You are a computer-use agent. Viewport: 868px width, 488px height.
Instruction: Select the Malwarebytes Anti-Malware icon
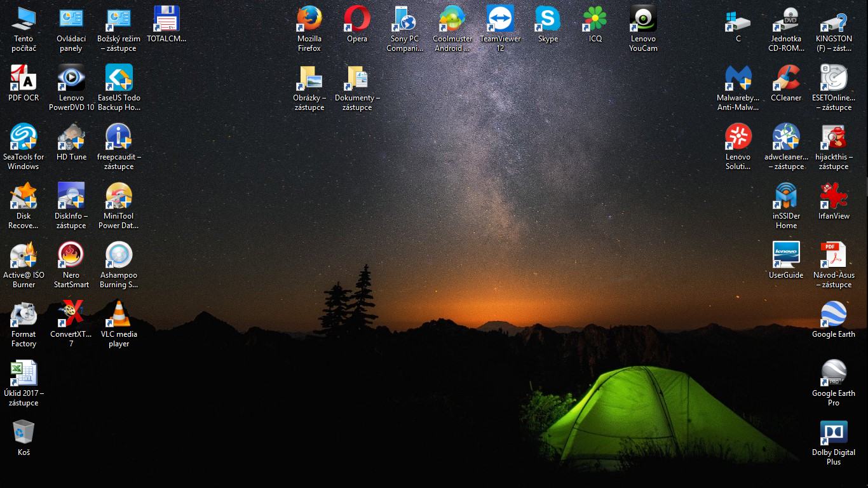[738, 78]
